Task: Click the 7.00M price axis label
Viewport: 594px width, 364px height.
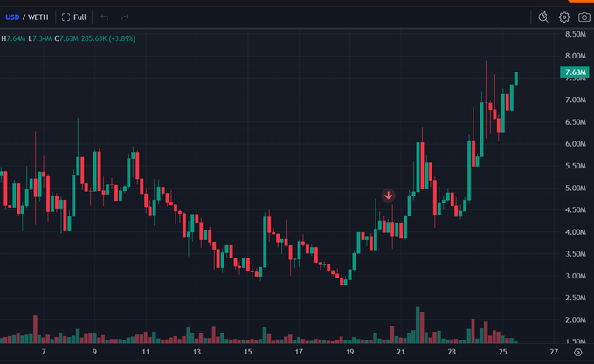Action: point(576,100)
